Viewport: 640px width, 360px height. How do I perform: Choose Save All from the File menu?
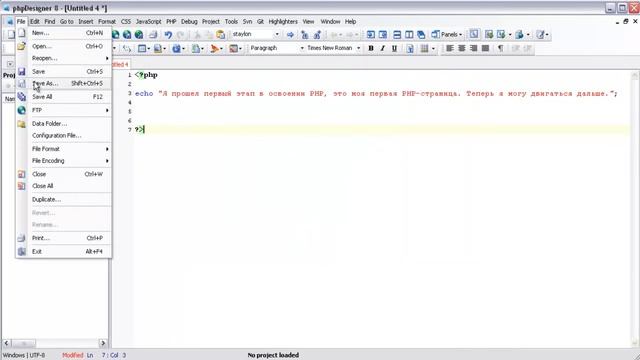click(64, 97)
